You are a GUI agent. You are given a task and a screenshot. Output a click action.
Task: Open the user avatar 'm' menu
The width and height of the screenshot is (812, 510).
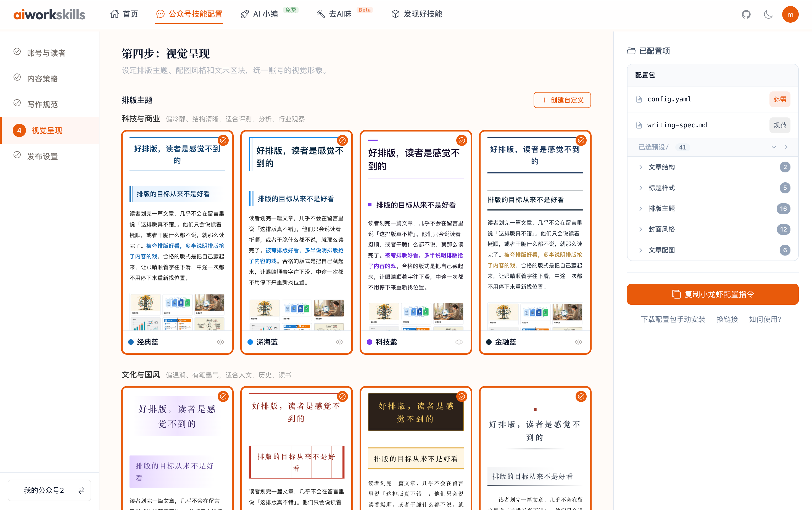[790, 14]
